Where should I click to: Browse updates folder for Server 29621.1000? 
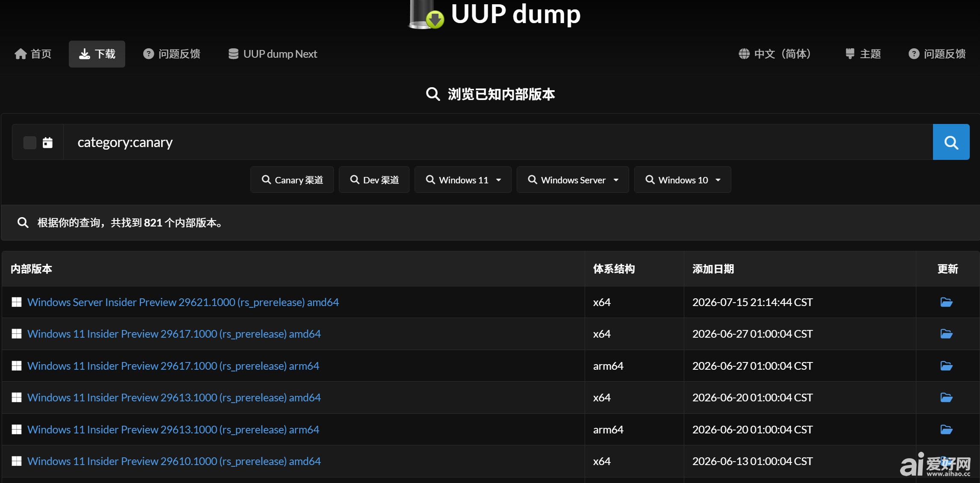click(946, 302)
